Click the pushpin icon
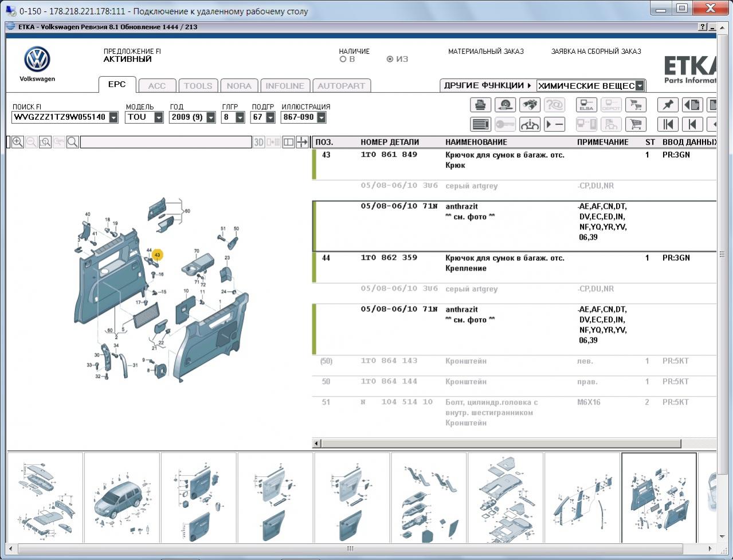 [x=668, y=105]
